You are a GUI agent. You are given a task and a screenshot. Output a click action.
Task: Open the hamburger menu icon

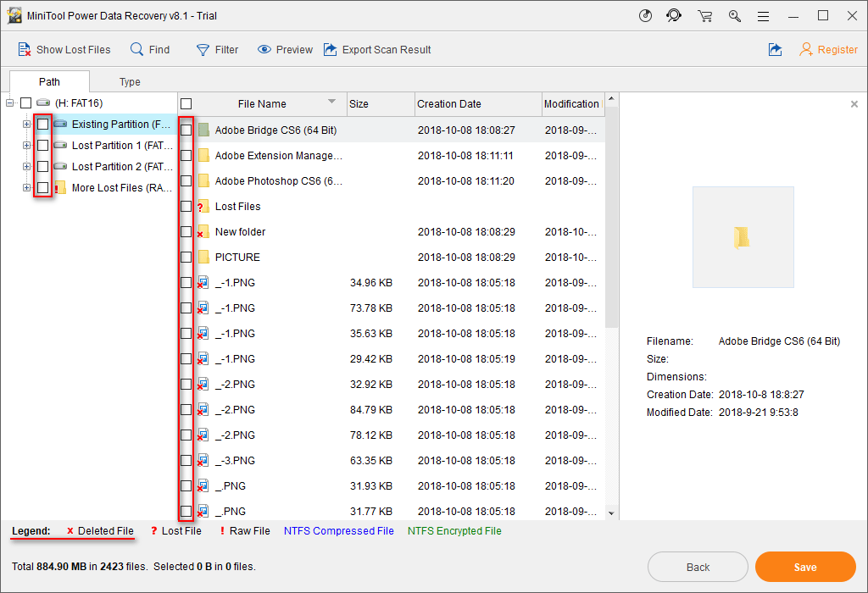coord(764,17)
